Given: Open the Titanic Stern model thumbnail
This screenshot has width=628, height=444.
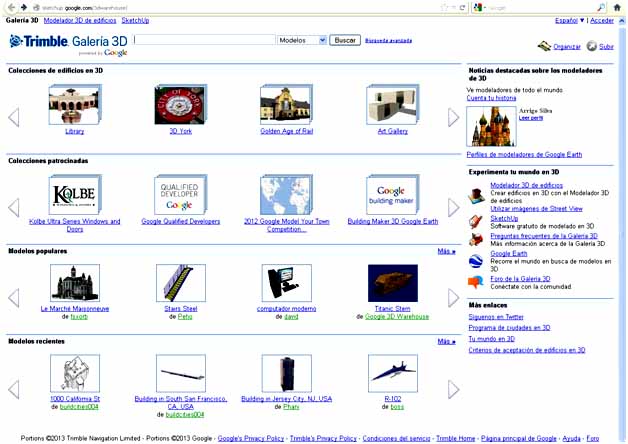Looking at the screenshot, I should point(392,284).
